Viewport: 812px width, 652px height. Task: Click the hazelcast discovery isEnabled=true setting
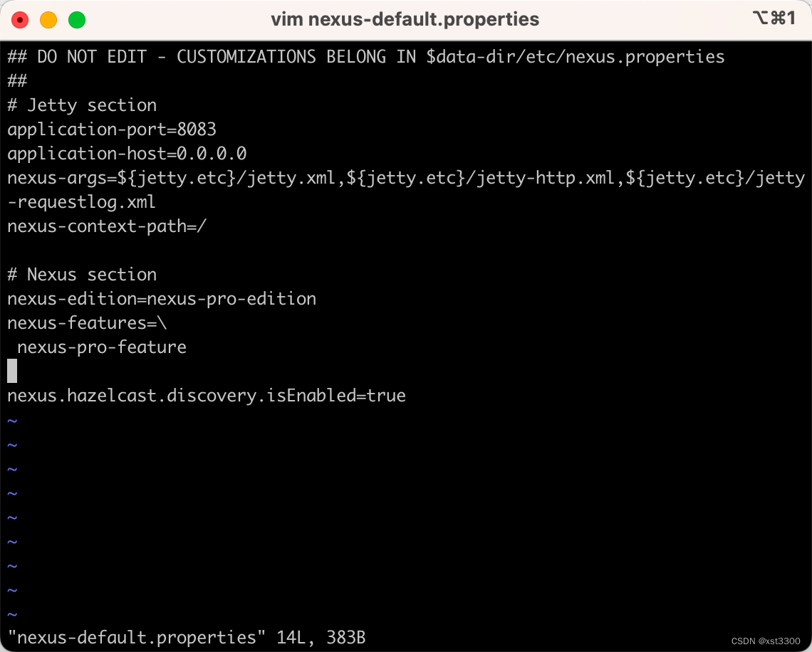[x=206, y=395]
